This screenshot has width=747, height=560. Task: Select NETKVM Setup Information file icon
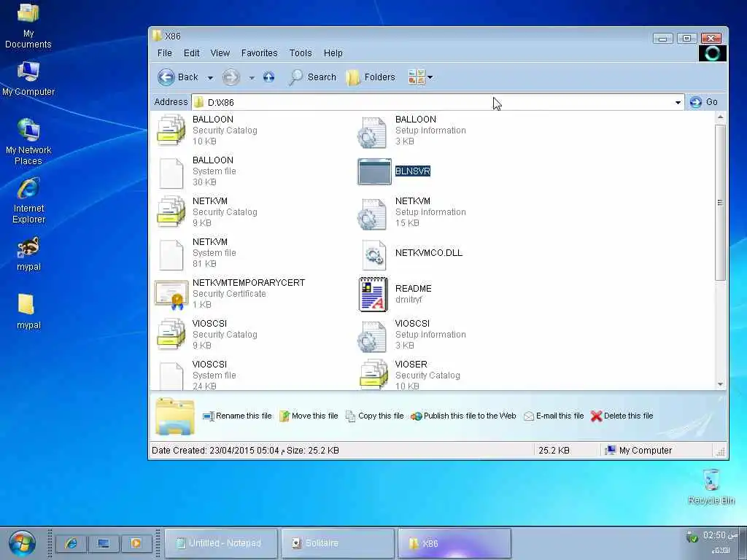373,214
